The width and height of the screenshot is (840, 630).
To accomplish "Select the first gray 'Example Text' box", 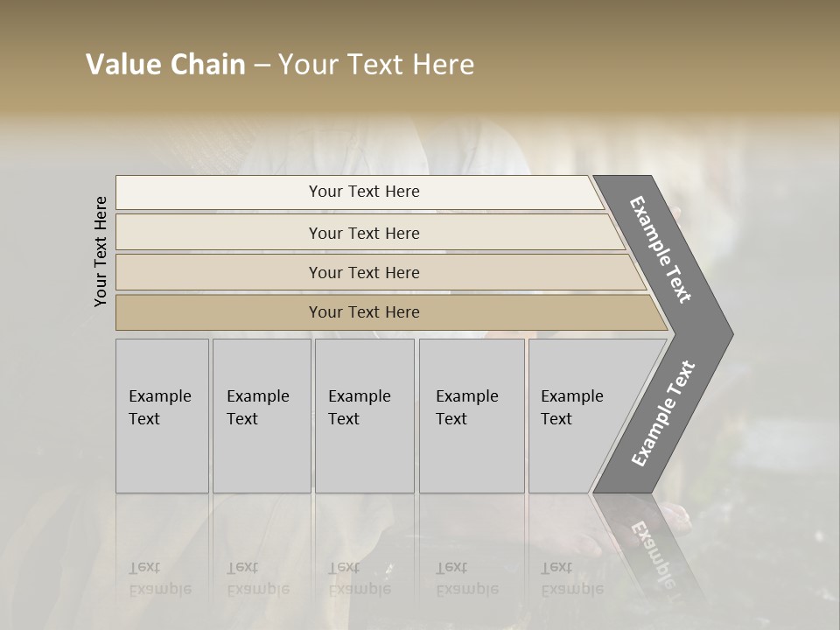I will (x=162, y=416).
